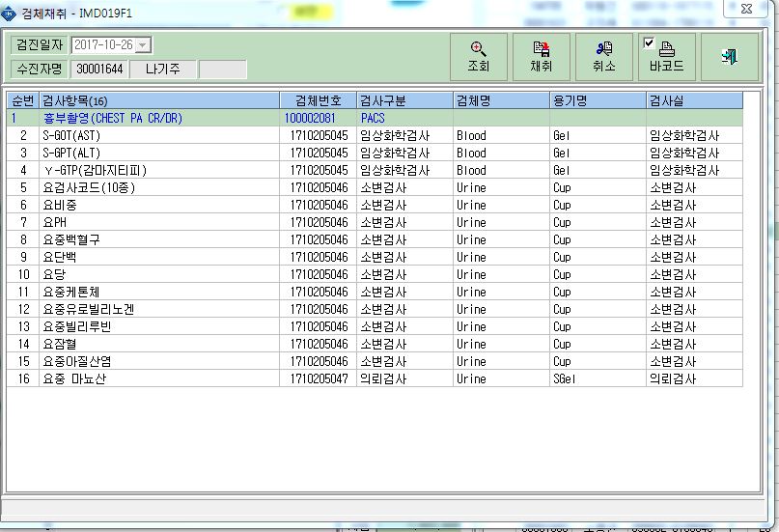Click the 수진자명 number field 30001644
The width and height of the screenshot is (779, 532).
(x=99, y=69)
